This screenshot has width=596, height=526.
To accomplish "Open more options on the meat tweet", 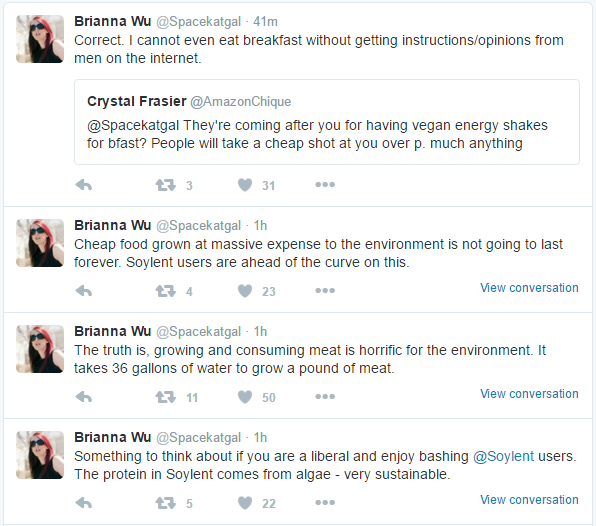I will tap(325, 397).
